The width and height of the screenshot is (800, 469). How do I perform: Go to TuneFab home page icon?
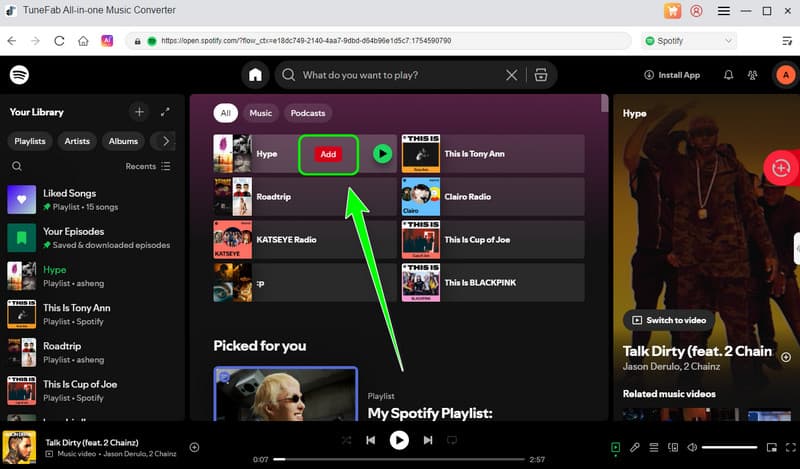coord(83,41)
